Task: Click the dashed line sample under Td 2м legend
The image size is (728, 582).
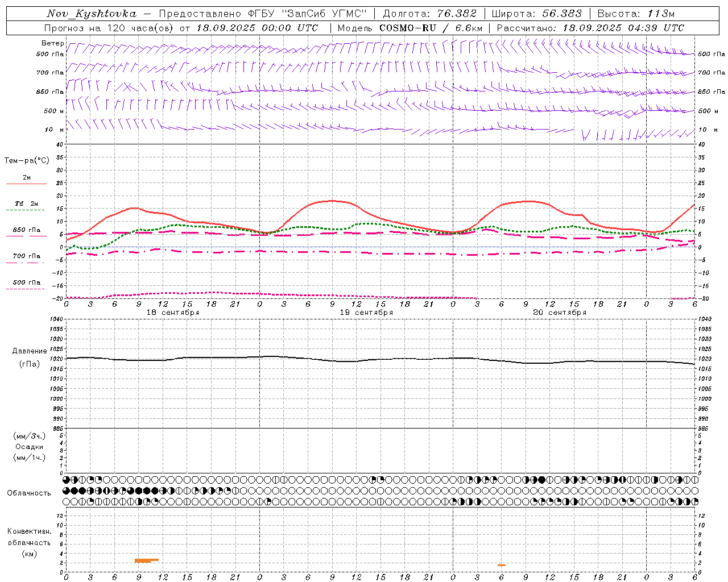Action: pyautogui.click(x=26, y=210)
